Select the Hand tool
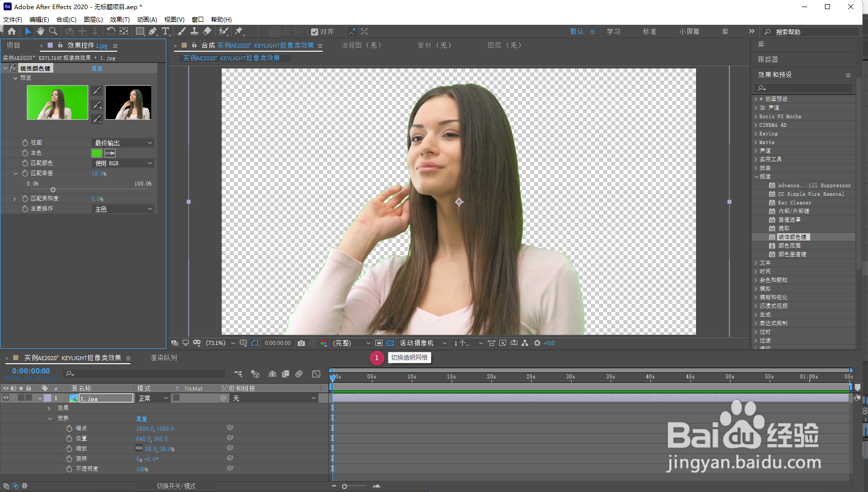868x492 pixels. [x=41, y=31]
